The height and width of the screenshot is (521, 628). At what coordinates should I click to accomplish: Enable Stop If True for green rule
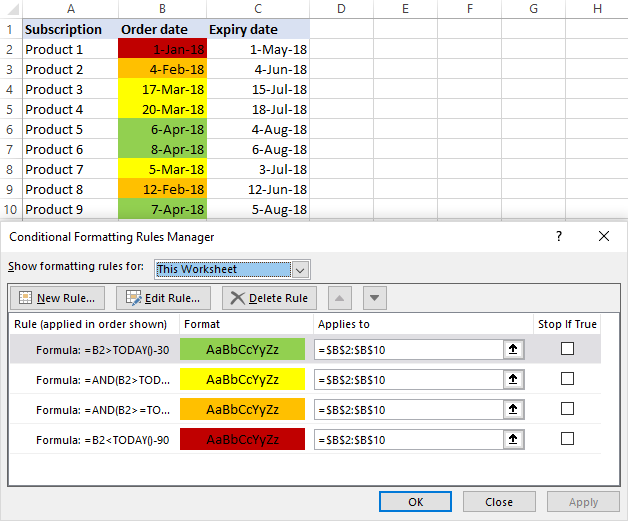click(x=567, y=349)
